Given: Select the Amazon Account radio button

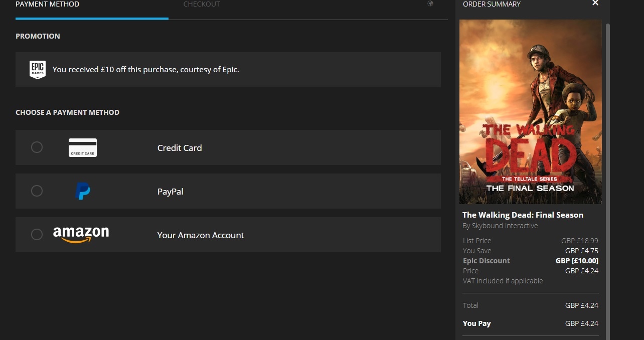Looking at the screenshot, I should tap(37, 235).
